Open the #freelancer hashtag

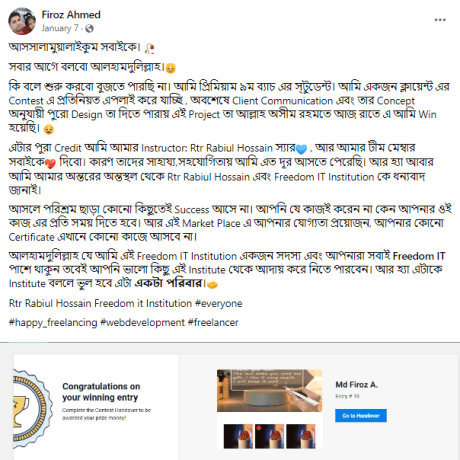213,323
